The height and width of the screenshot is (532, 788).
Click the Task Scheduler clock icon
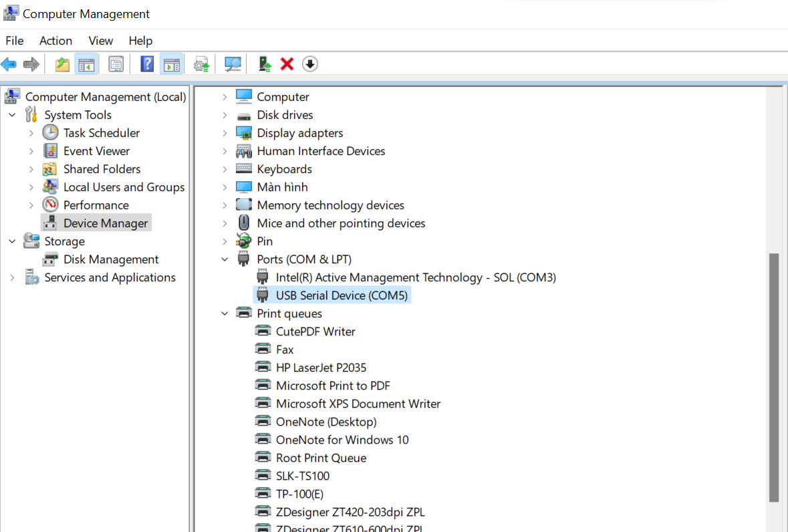pos(50,132)
